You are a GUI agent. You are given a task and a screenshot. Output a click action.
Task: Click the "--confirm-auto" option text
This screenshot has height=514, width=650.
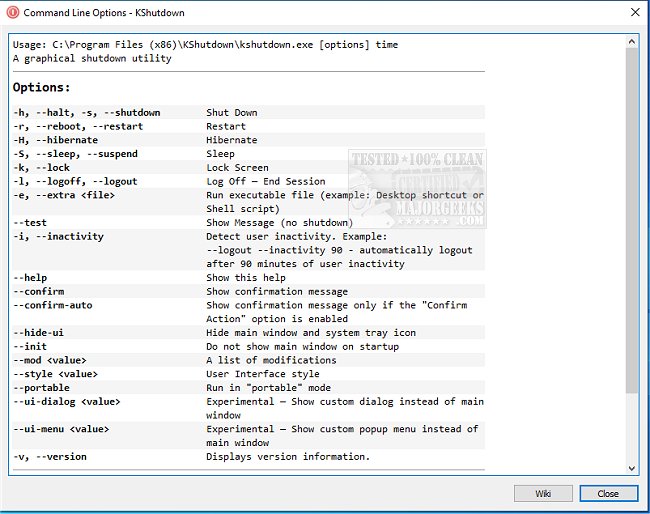[53, 305]
